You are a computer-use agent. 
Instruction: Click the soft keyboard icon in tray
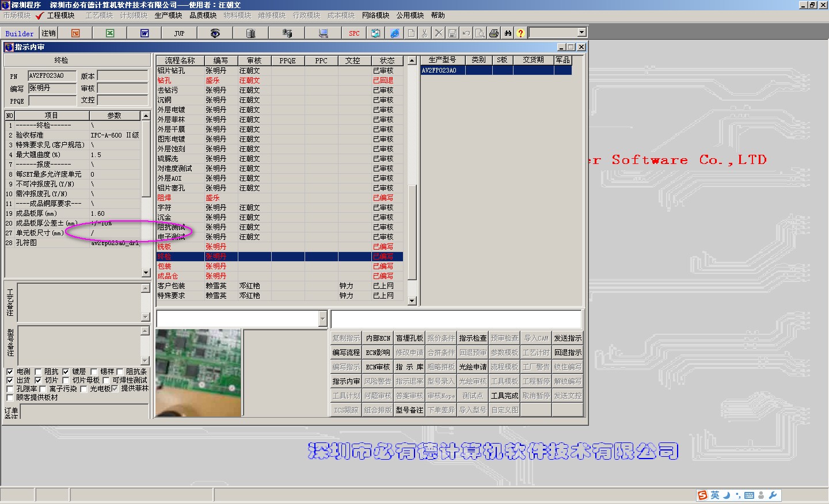tap(749, 495)
